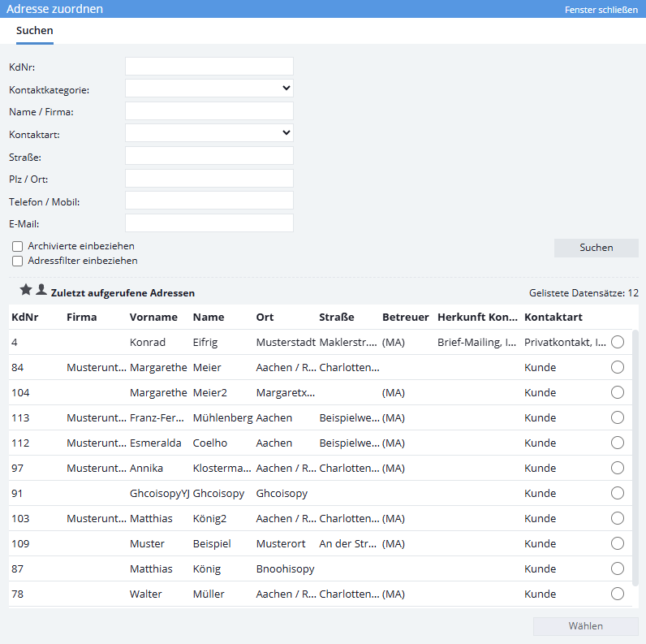This screenshot has height=644, width=646.
Task: Toggle Adressfilter einbeziehen checkbox
Action: (x=17, y=261)
